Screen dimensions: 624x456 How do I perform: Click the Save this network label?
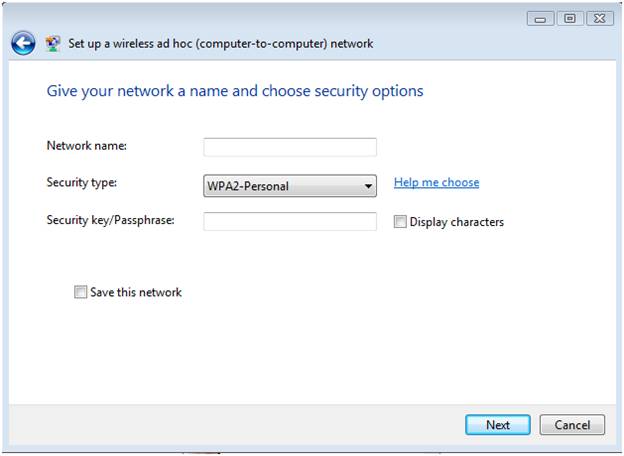[x=136, y=292]
